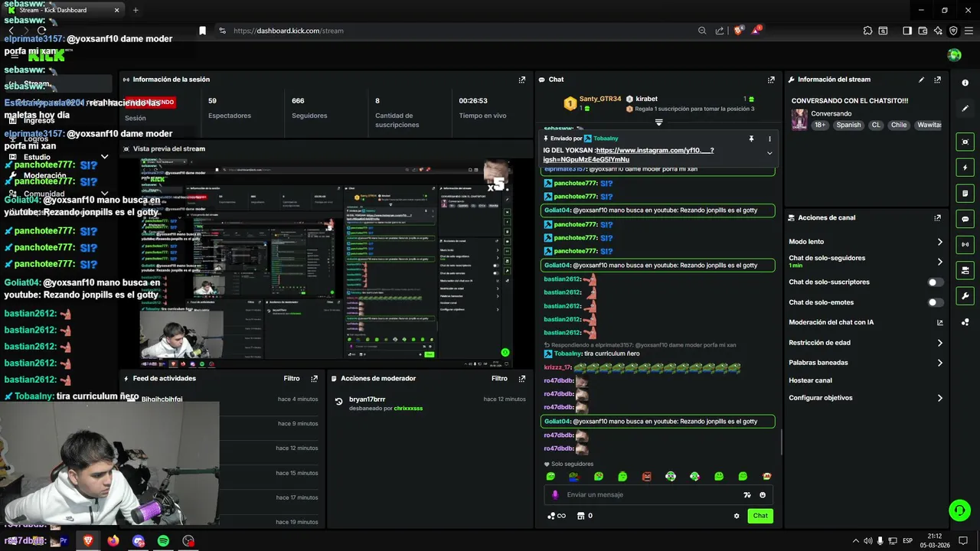Screen dimensions: 980x551
Task: Click purple microphone icon in message box
Action: [x=555, y=495]
